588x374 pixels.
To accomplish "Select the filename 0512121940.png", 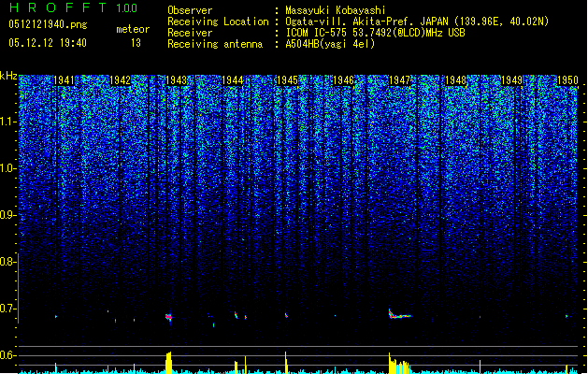I will click(x=48, y=24).
